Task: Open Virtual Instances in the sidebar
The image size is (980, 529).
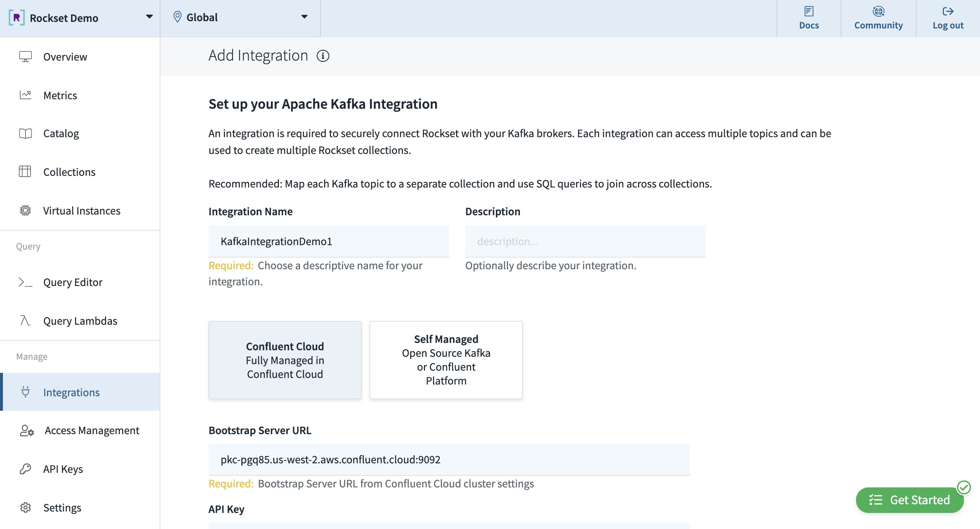Action: 81,211
